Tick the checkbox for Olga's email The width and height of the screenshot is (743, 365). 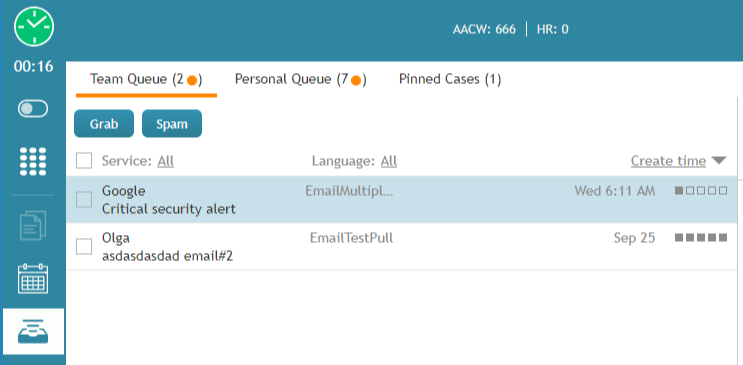(84, 246)
